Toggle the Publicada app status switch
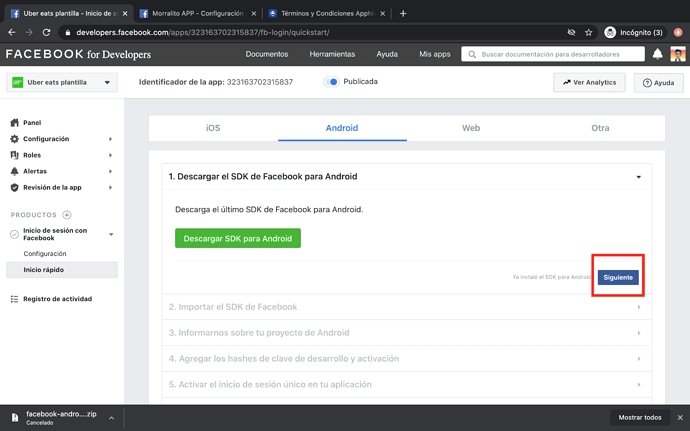The height and width of the screenshot is (431, 690). coord(331,82)
